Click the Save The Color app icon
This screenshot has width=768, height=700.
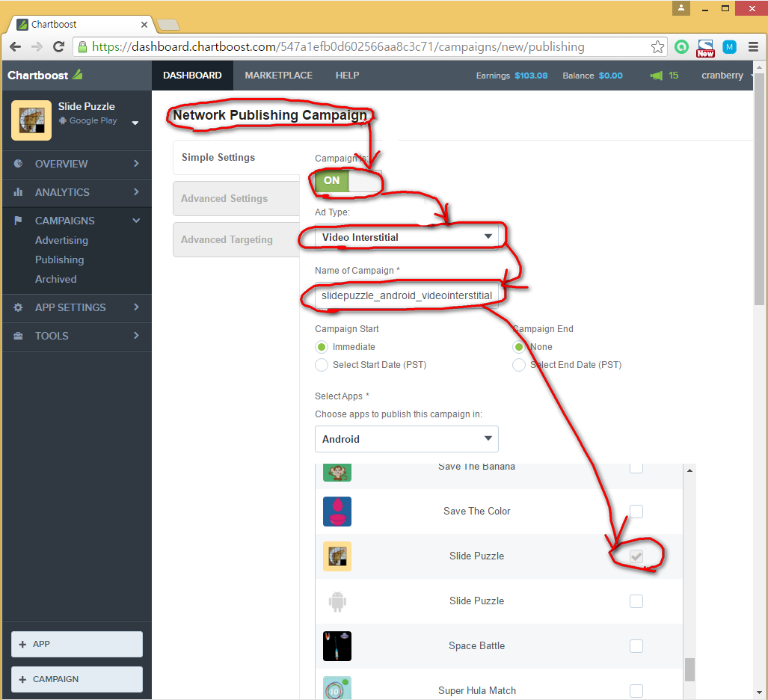[x=337, y=512]
